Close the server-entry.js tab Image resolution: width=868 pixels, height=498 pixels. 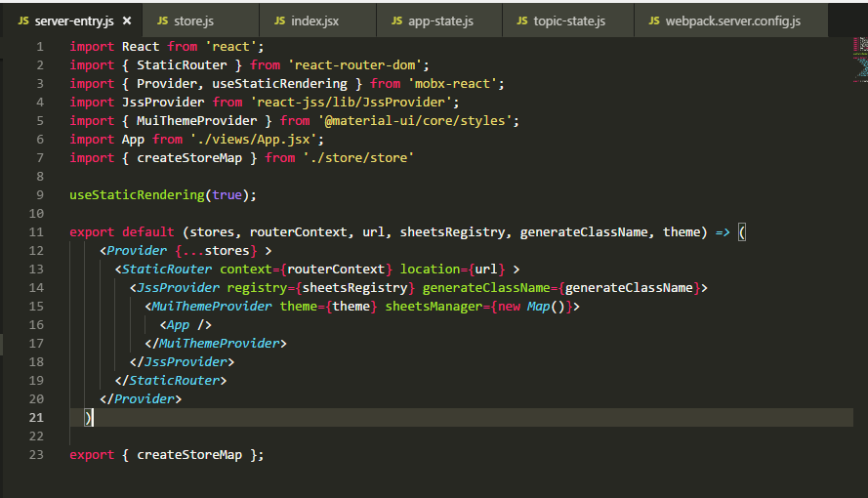pos(127,21)
